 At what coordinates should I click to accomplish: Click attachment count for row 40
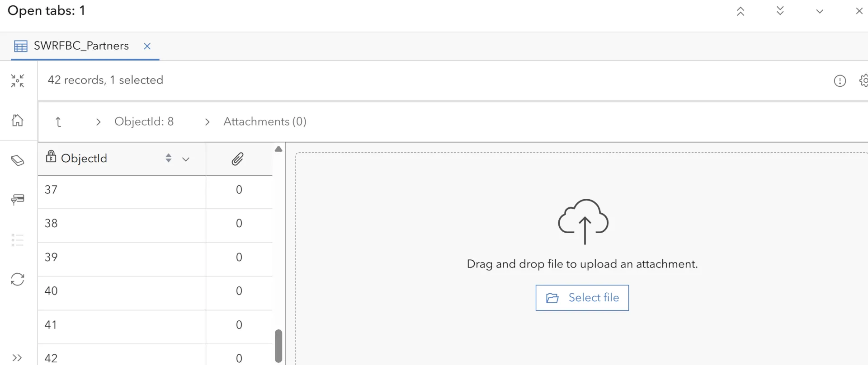(239, 291)
